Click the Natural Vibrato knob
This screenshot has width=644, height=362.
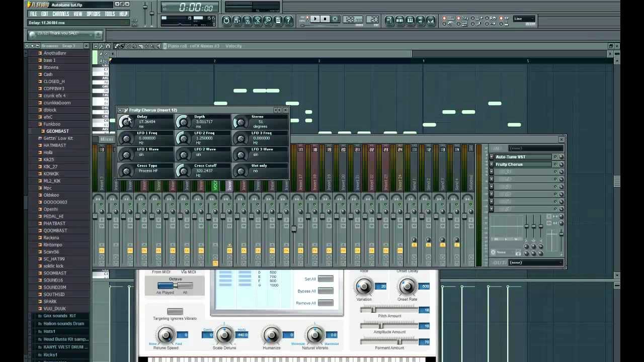click(315, 335)
